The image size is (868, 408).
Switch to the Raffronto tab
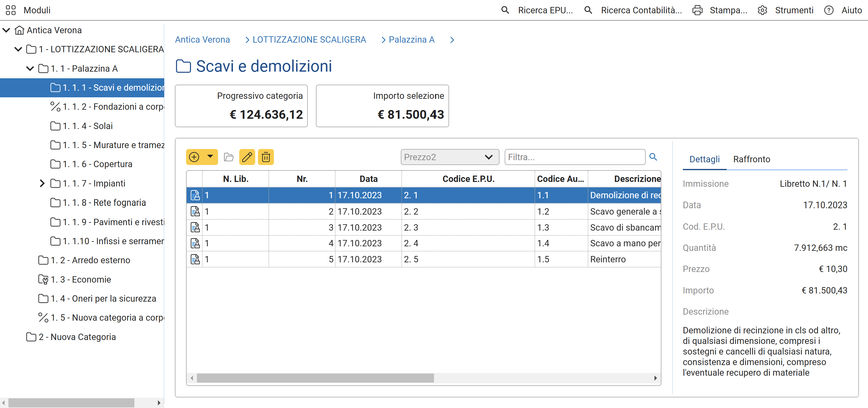click(751, 159)
